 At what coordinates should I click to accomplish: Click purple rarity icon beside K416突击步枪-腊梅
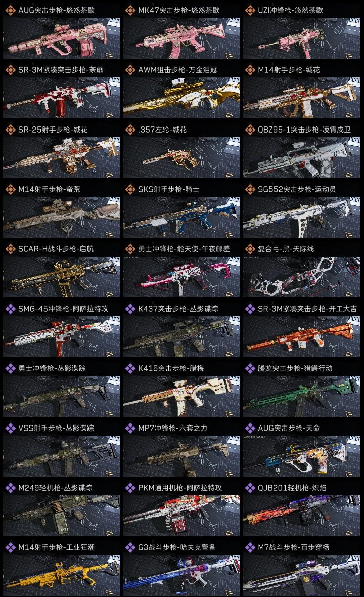(x=130, y=368)
